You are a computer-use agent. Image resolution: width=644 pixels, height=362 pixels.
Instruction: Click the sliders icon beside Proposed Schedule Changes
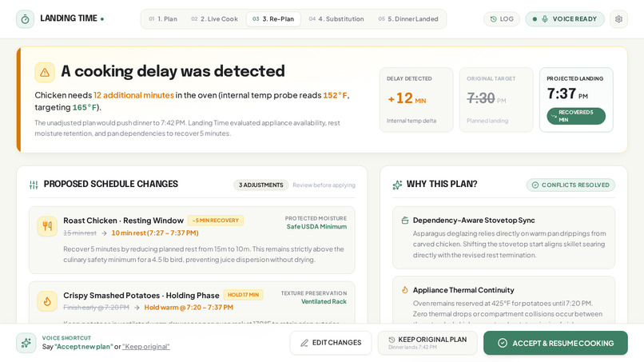34,185
